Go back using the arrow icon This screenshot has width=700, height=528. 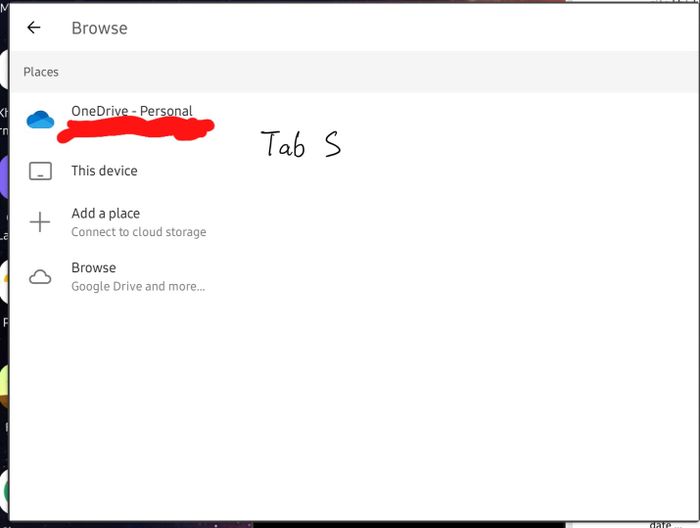34,28
